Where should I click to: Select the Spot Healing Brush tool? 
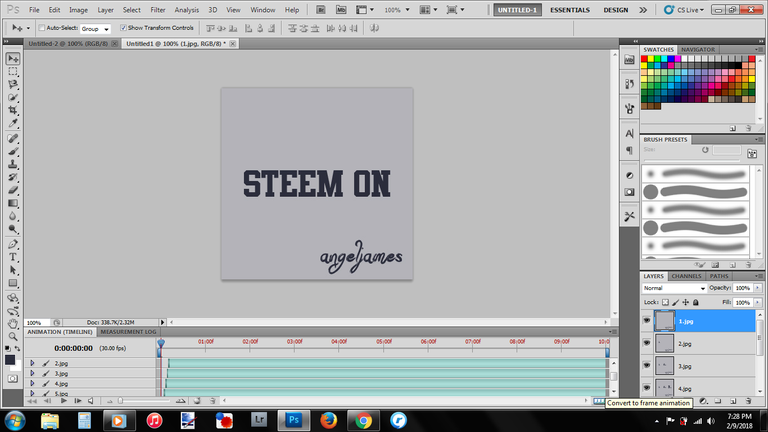point(13,139)
